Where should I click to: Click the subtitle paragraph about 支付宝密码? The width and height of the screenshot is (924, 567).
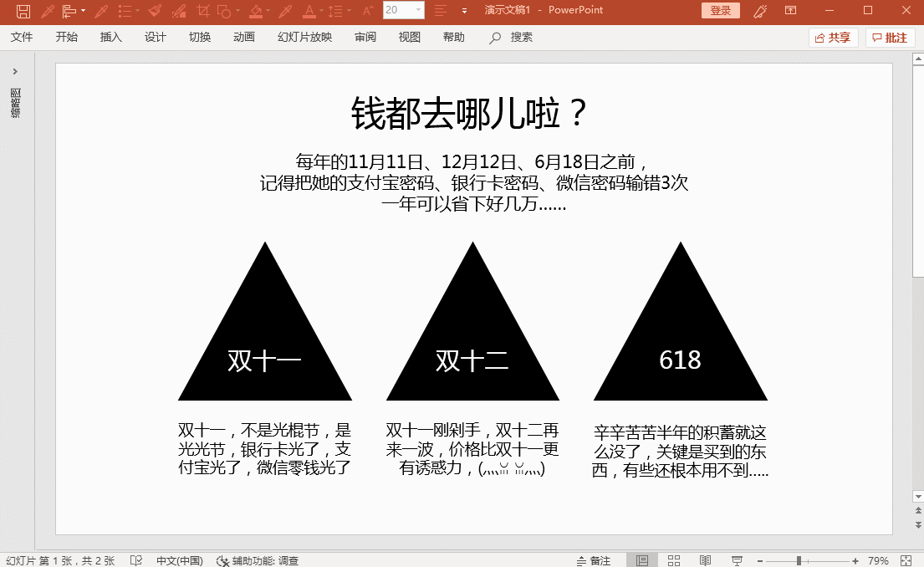click(x=474, y=182)
